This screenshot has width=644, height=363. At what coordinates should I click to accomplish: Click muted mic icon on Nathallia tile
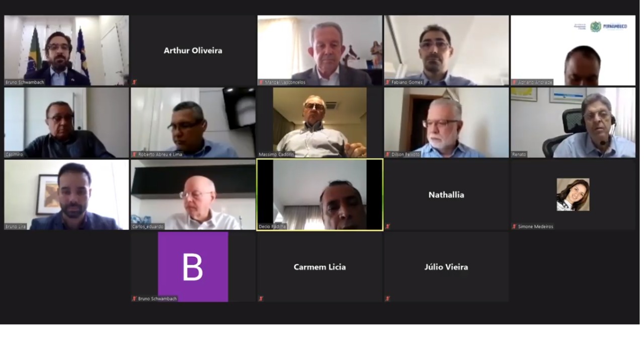point(388,227)
